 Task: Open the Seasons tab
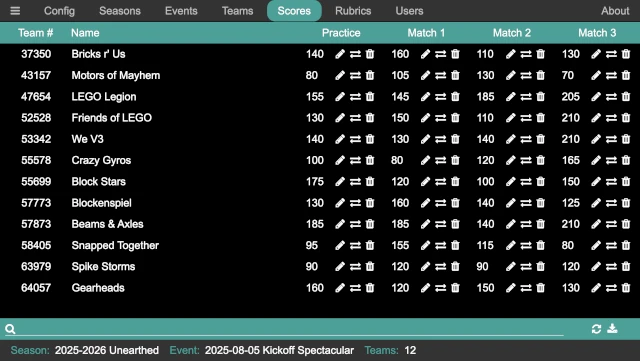(120, 11)
